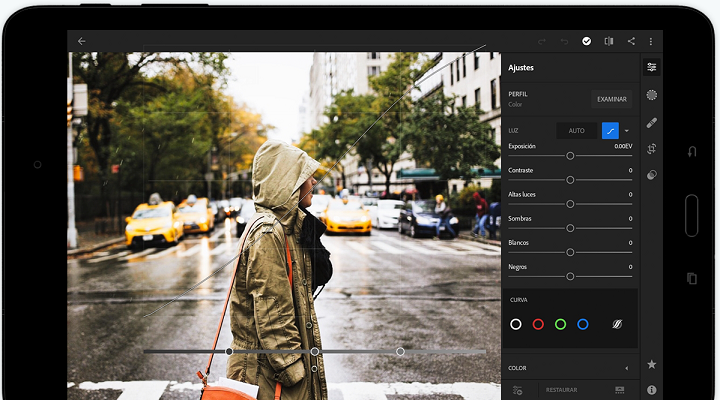Screen dimensions: 720x400
Task: Open the before/after compare icon
Action: [609, 41]
